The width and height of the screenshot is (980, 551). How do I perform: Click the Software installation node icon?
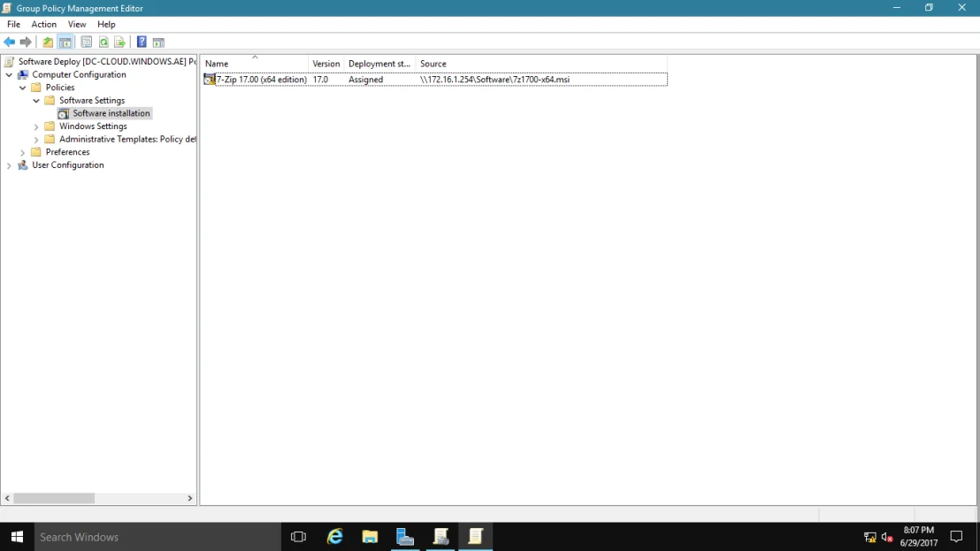(63, 113)
